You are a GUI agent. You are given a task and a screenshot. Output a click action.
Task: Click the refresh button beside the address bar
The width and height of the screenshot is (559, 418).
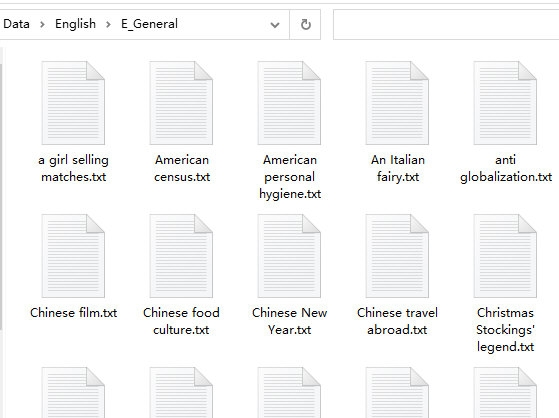tap(306, 25)
